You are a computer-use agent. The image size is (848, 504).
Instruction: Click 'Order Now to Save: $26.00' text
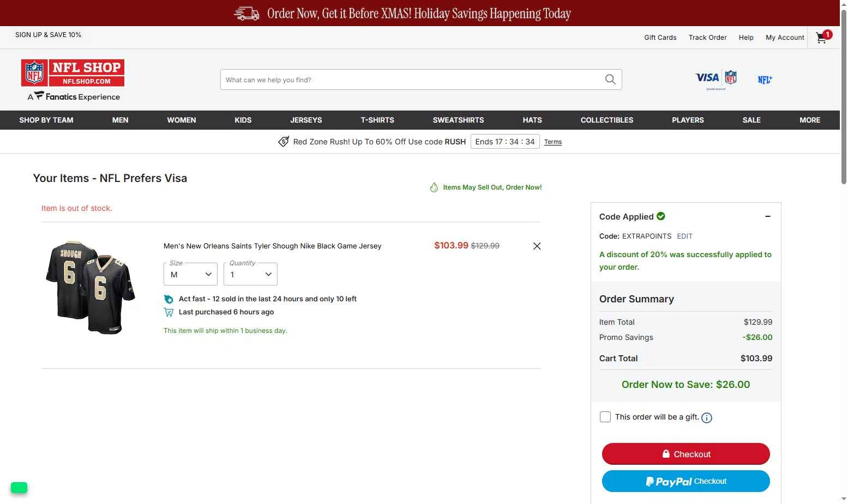pos(686,385)
